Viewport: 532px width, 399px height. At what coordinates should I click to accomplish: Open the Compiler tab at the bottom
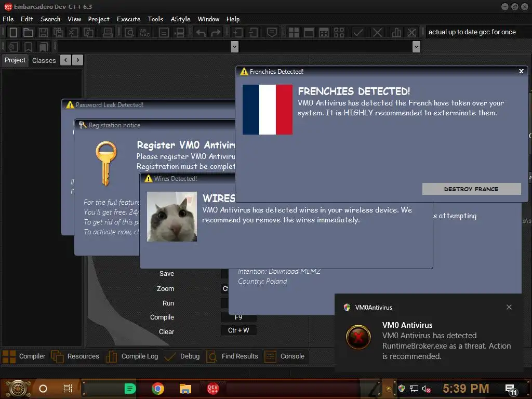tap(24, 356)
